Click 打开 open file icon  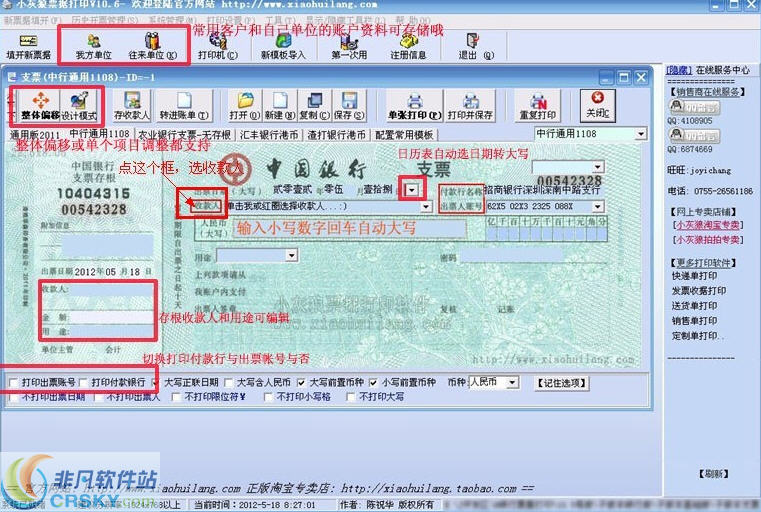[x=245, y=105]
